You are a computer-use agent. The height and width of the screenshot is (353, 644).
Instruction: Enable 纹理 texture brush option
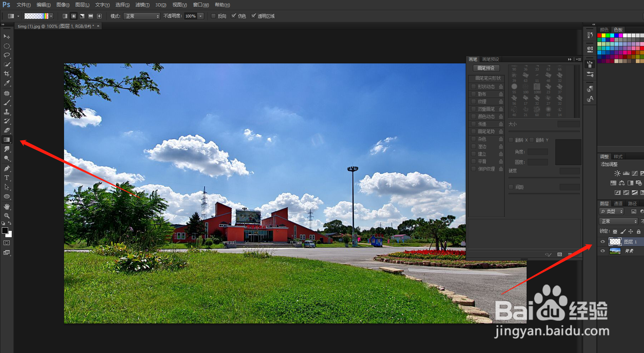474,102
